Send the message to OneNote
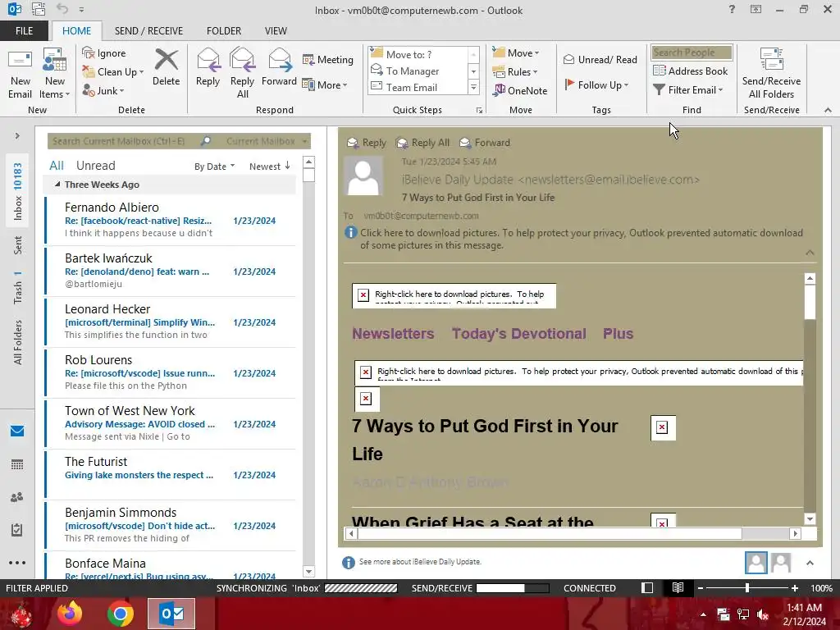 [x=520, y=90]
